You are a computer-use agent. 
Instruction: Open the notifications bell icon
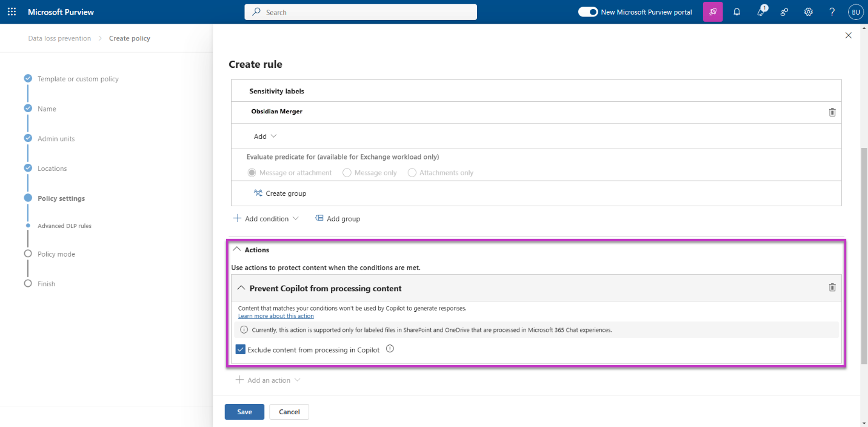click(737, 12)
